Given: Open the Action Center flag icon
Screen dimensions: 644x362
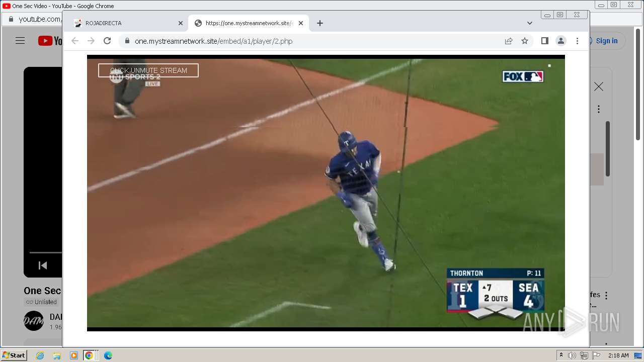Looking at the screenshot, I should tap(596, 355).
